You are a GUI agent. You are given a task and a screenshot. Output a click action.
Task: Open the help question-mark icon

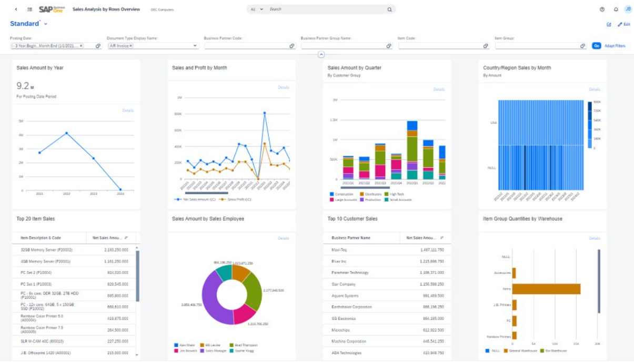[x=601, y=9]
